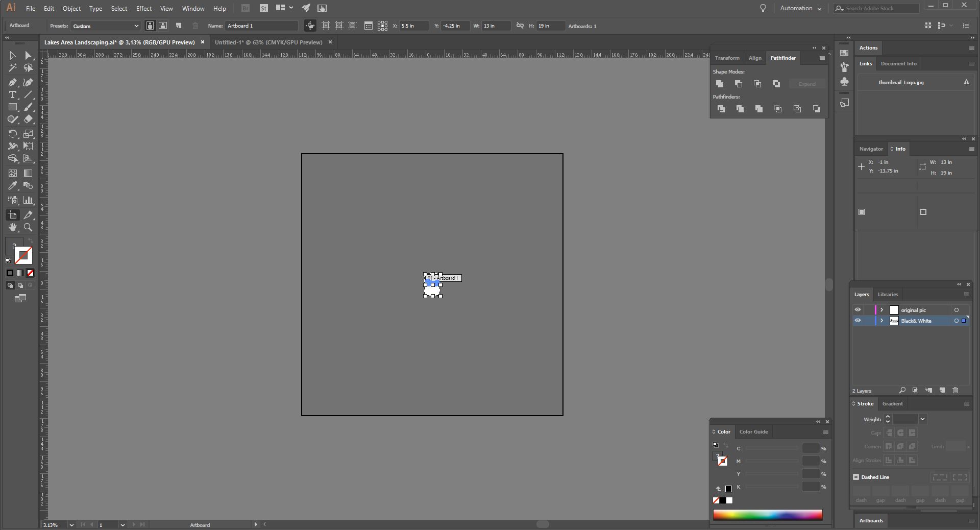Screen dimensions: 980x530
Task: Pick a color from the spectrum bar
Action: [767, 516]
